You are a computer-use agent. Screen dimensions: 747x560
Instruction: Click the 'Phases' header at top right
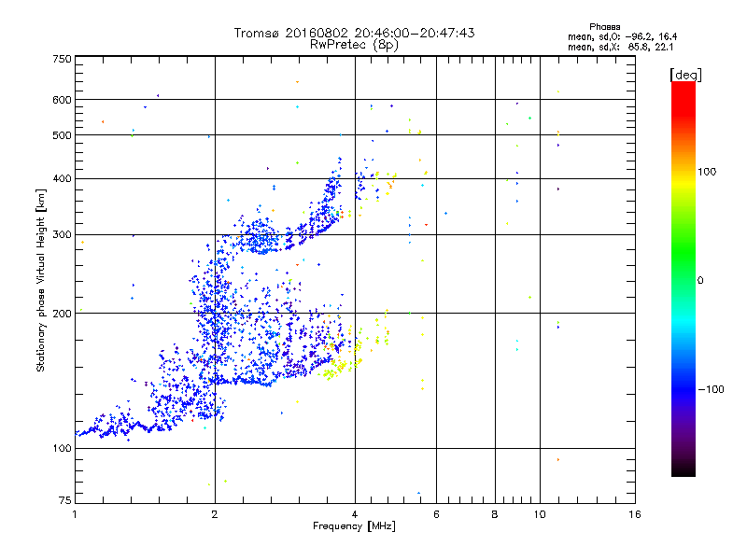click(x=604, y=27)
